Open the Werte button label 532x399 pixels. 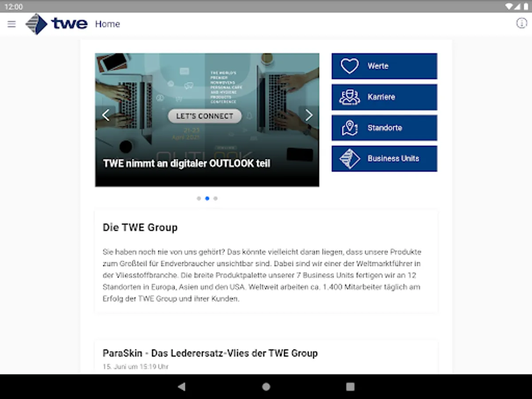378,66
